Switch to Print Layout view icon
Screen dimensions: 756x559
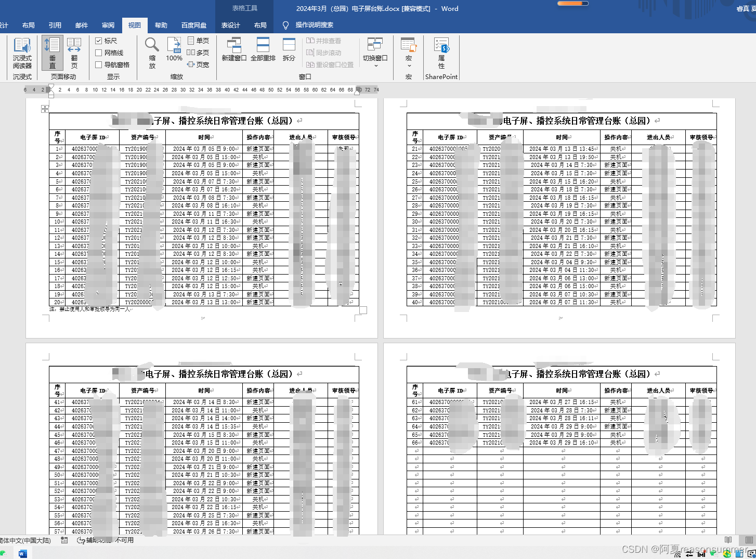749,540
